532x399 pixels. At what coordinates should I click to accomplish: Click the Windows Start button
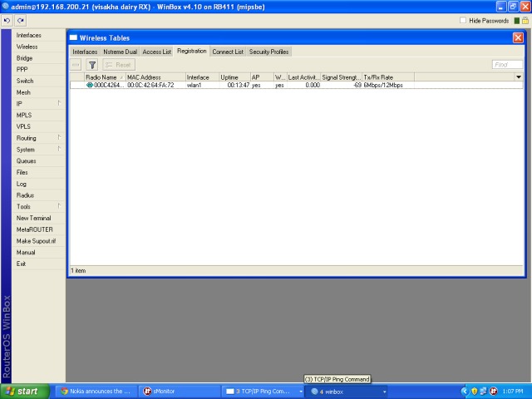[x=24, y=392]
